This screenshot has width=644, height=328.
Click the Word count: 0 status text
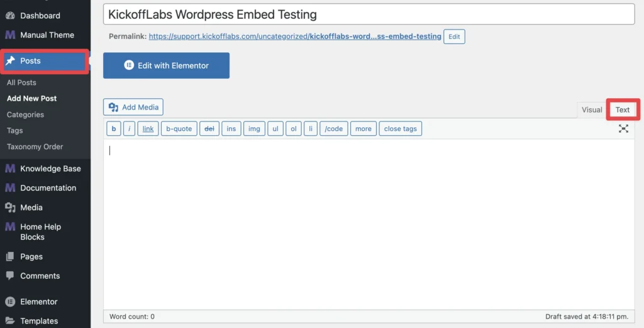pyautogui.click(x=132, y=317)
